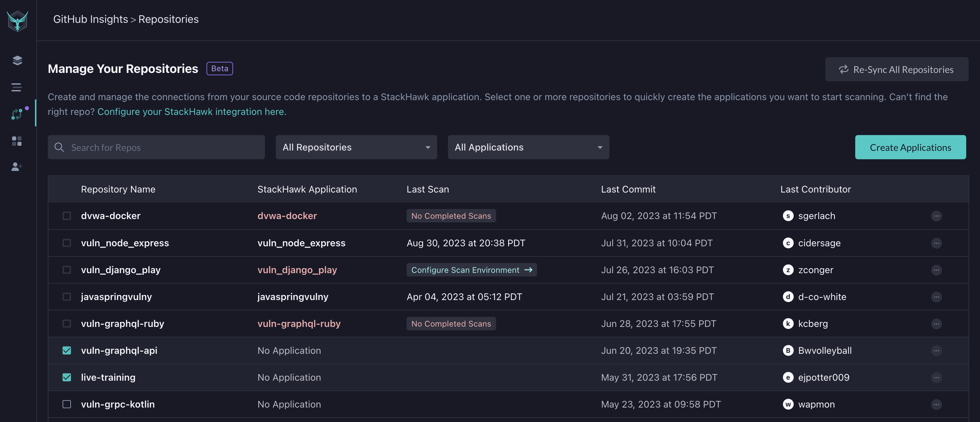The image size is (980, 422).
Task: Click the live-training repository name
Action: (x=108, y=377)
